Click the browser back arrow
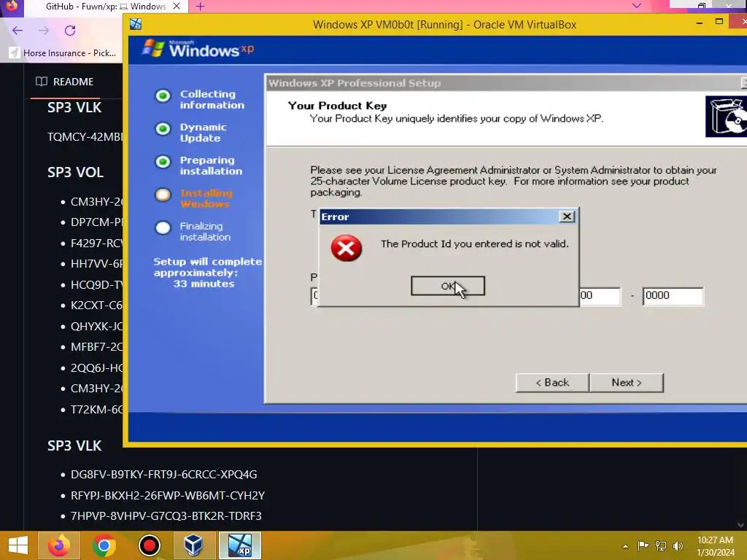This screenshot has height=560, width=747. click(x=18, y=31)
